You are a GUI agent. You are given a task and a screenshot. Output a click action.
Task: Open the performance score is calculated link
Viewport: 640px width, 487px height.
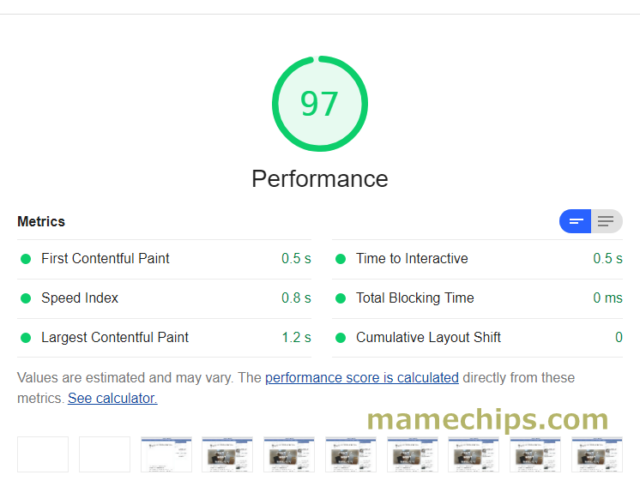pos(362,378)
